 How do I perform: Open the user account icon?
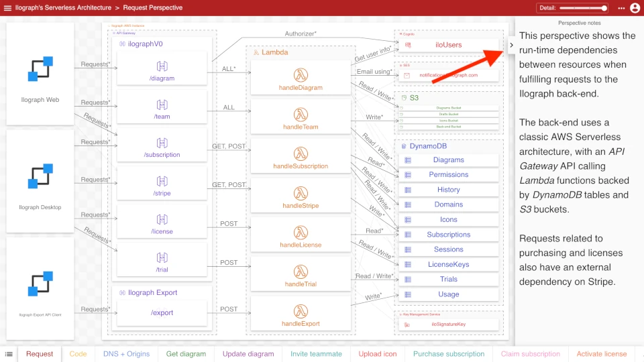click(635, 8)
